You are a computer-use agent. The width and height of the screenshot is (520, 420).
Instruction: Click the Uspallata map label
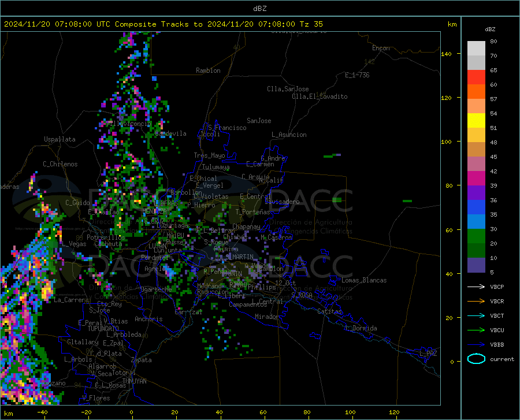[60, 139]
